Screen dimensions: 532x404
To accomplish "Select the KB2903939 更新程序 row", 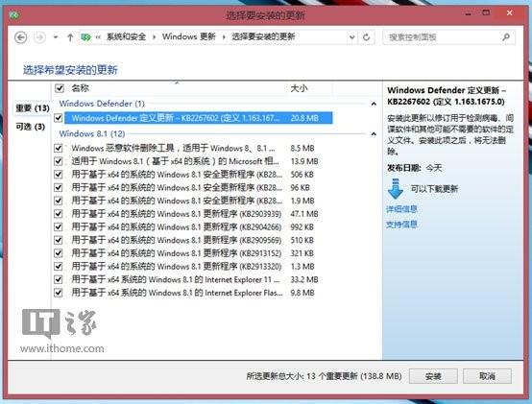I will (199, 214).
